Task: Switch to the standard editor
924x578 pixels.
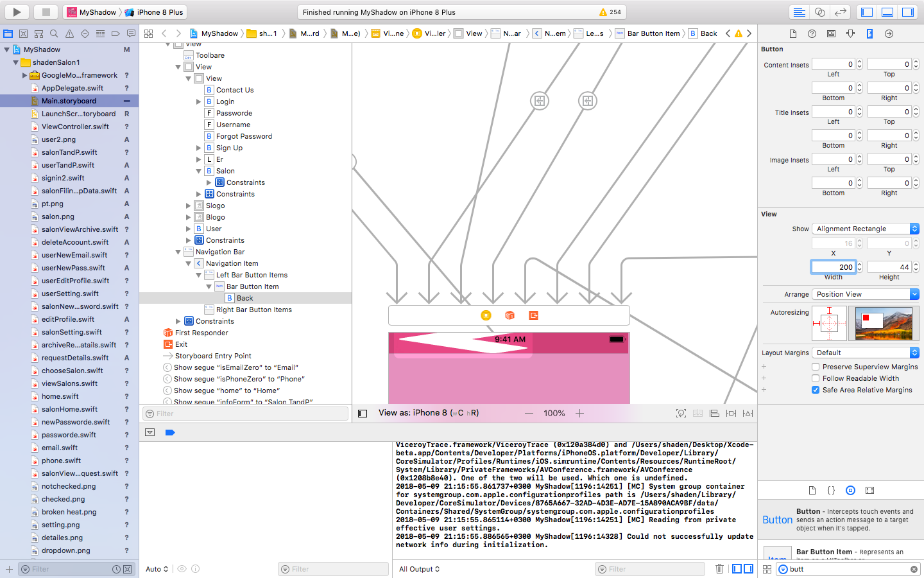Action: pyautogui.click(x=799, y=12)
